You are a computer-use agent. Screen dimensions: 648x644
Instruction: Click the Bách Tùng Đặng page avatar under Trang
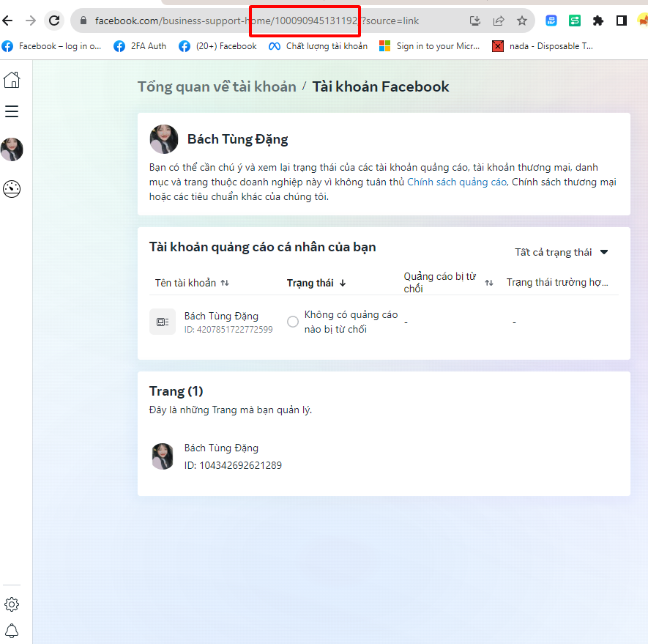pos(163,456)
